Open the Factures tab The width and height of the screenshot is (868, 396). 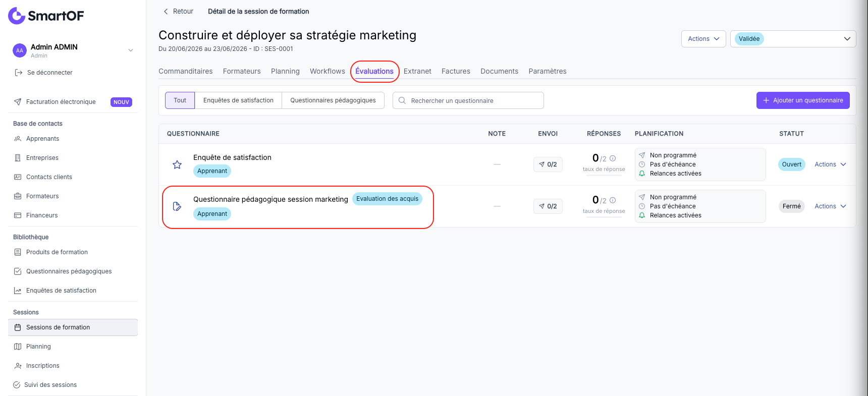[456, 71]
